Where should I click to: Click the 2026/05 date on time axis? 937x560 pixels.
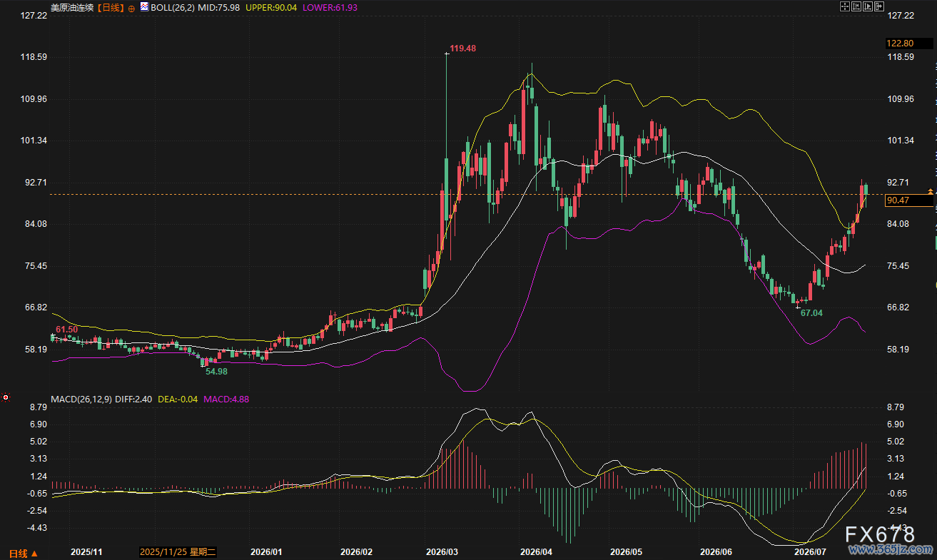[x=627, y=552]
